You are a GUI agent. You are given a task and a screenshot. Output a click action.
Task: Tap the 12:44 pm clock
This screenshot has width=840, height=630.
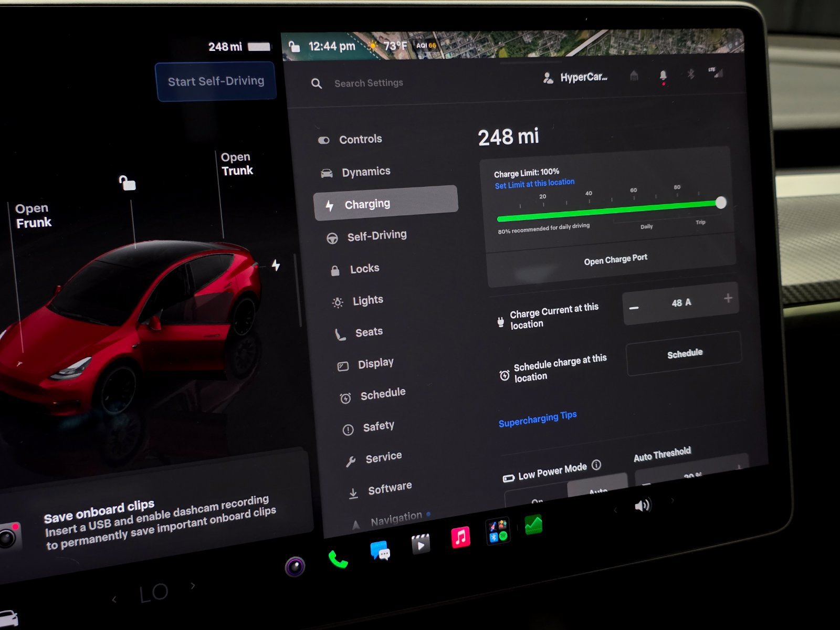331,46
